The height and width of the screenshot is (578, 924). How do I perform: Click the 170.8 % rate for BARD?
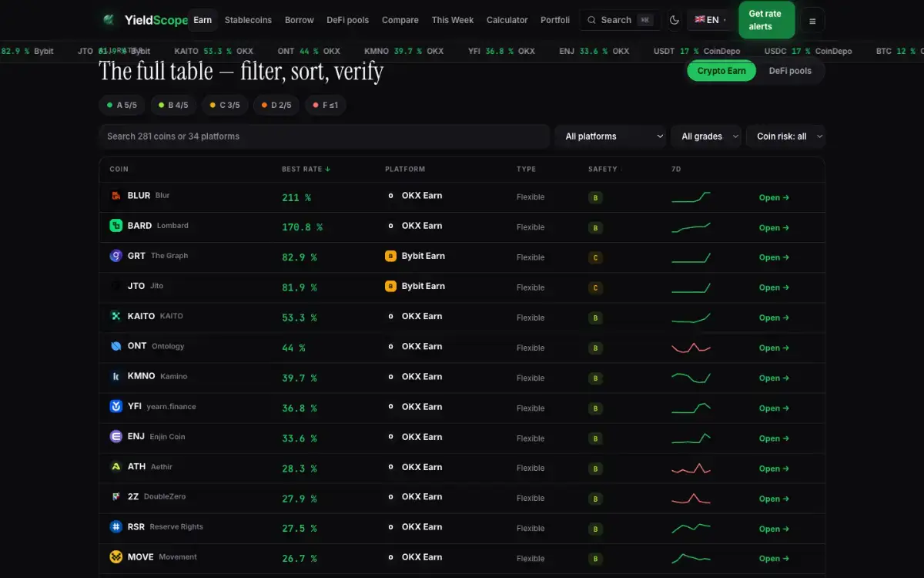[302, 227]
